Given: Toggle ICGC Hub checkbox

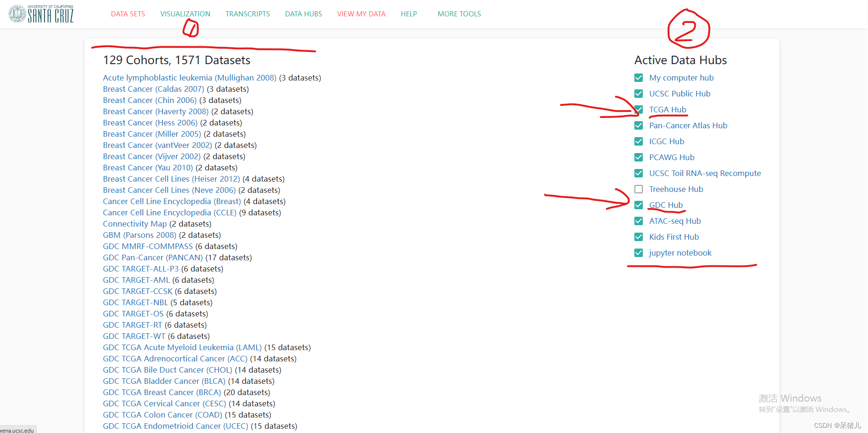Looking at the screenshot, I should [x=639, y=141].
